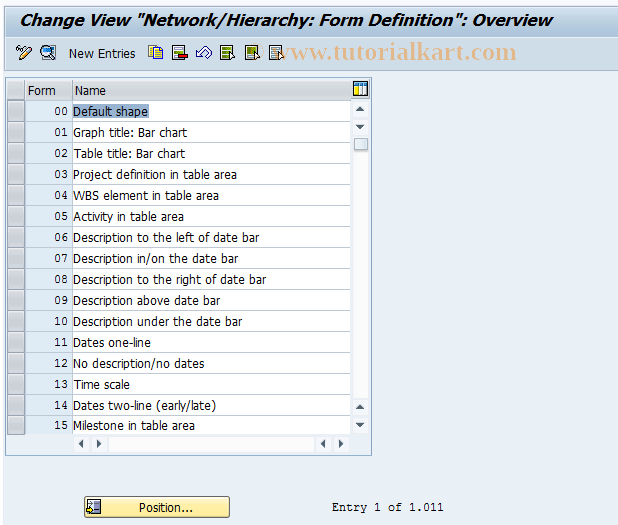Click right arrow of Name column horizontal scrollbar
Image resolution: width=618 pixels, height=525 pixels.
click(341, 444)
